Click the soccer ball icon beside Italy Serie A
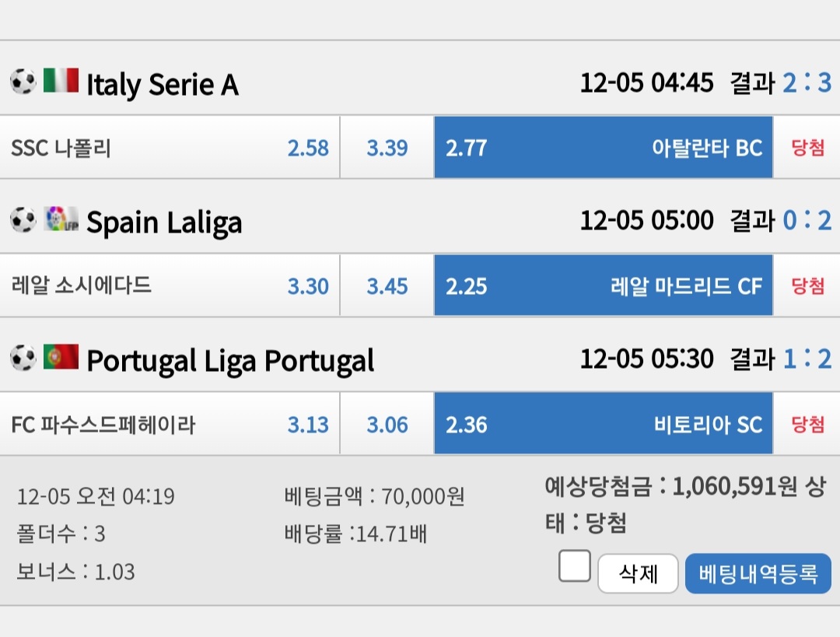 (23, 82)
